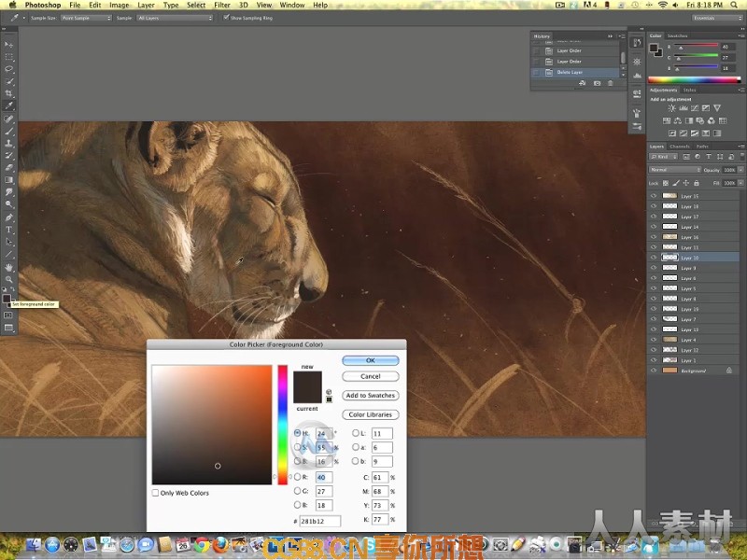
Task: Select the H (hue) radio button
Action: click(x=297, y=433)
